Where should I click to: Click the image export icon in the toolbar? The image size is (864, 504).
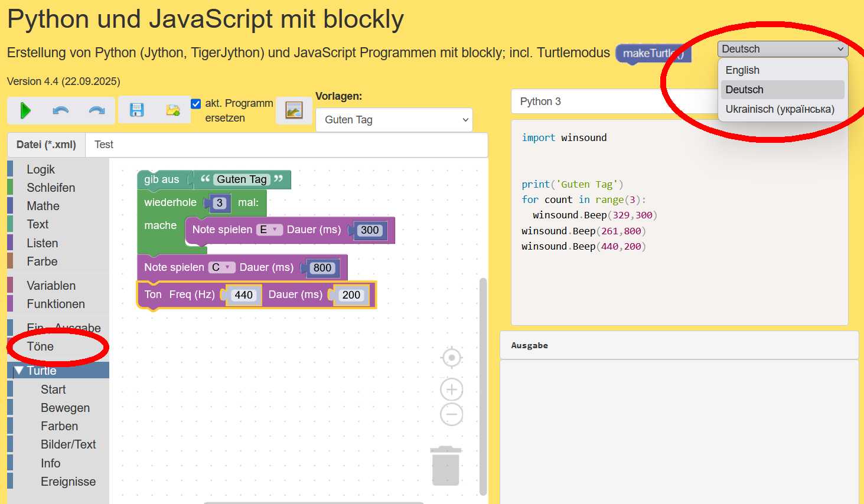294,110
